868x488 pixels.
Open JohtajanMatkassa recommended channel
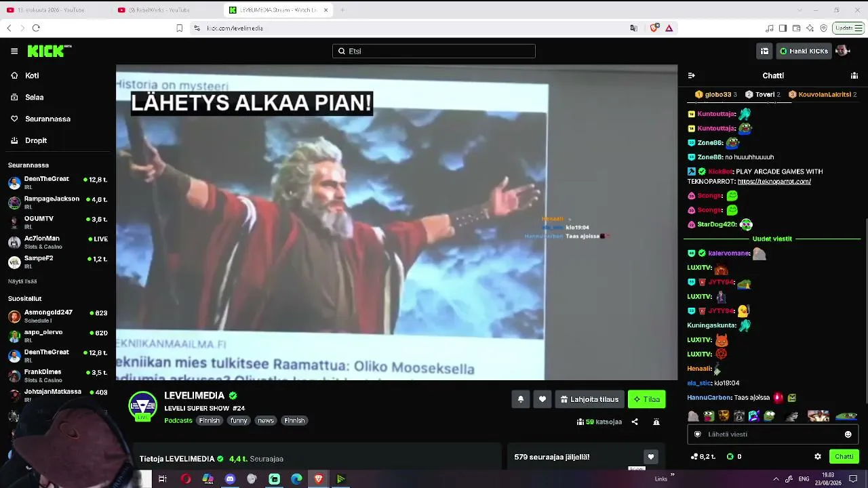click(58, 394)
